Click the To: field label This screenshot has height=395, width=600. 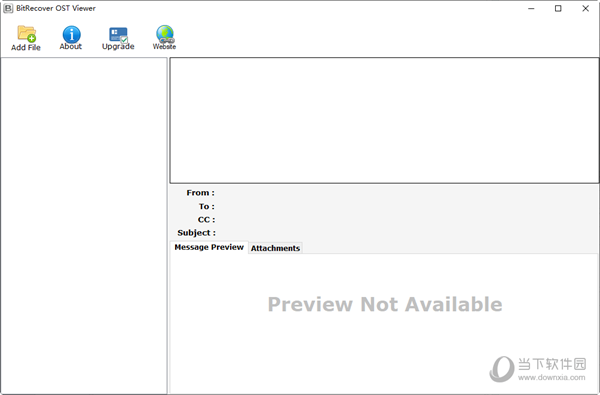click(x=207, y=207)
